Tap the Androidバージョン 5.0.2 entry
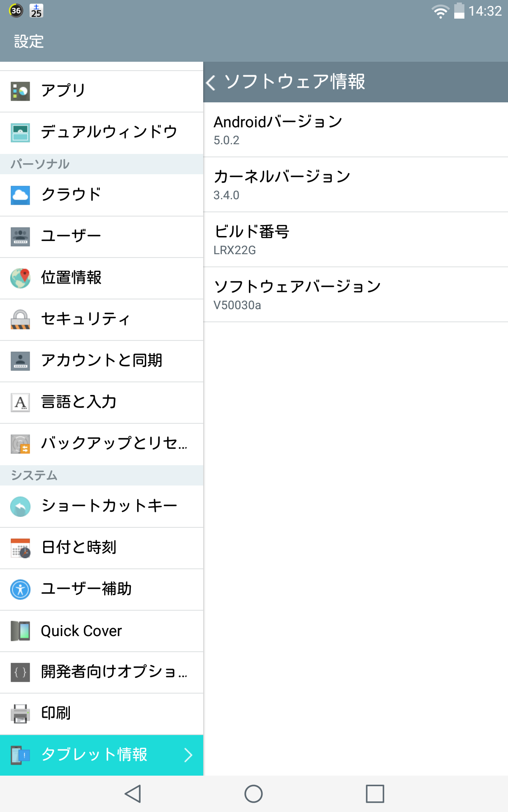The width and height of the screenshot is (508, 812). [356, 130]
